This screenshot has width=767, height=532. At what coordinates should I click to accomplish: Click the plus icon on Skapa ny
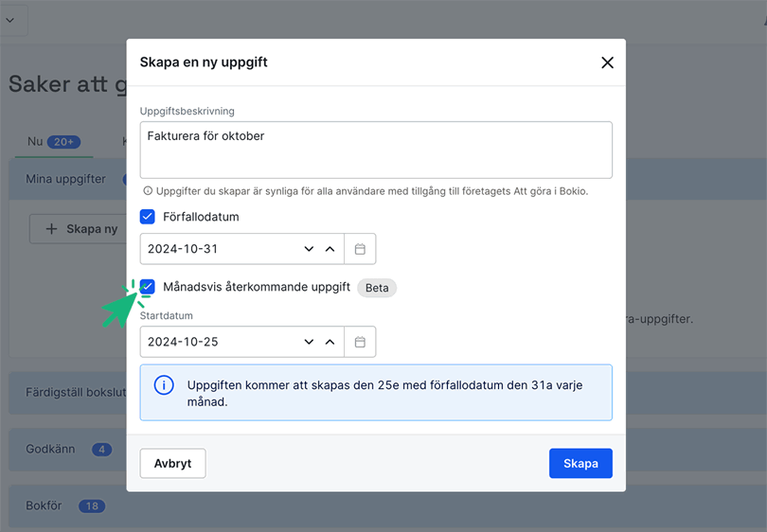pos(52,229)
